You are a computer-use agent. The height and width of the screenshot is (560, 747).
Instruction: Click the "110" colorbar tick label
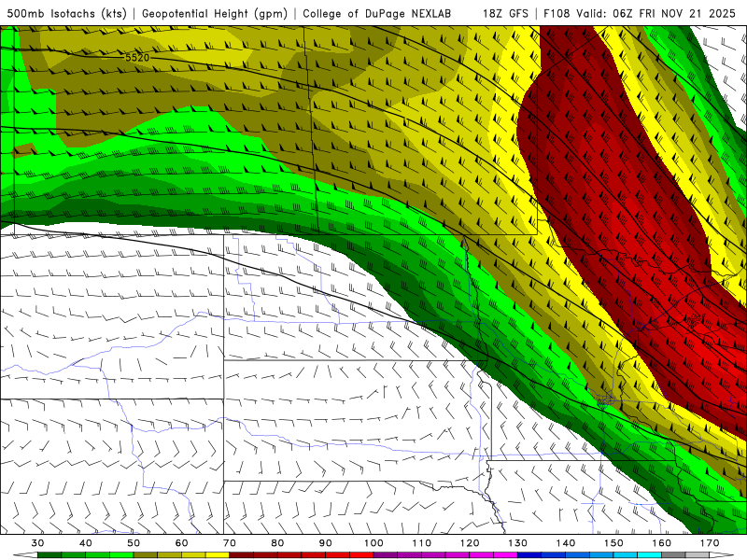coord(422,543)
